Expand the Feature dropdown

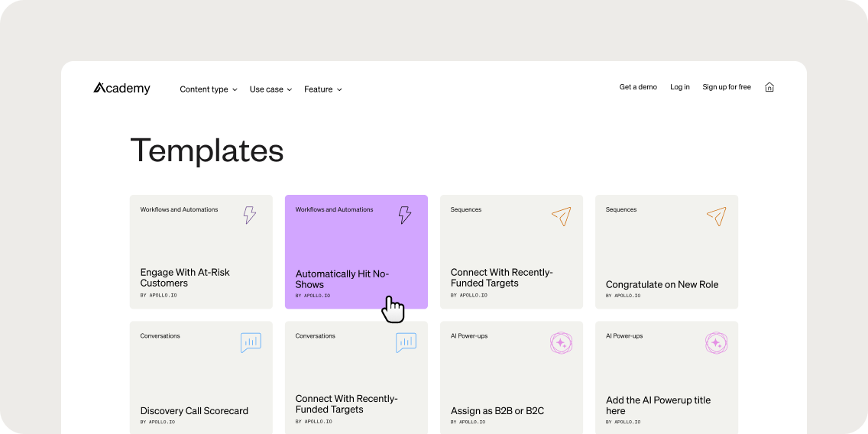pyautogui.click(x=322, y=89)
